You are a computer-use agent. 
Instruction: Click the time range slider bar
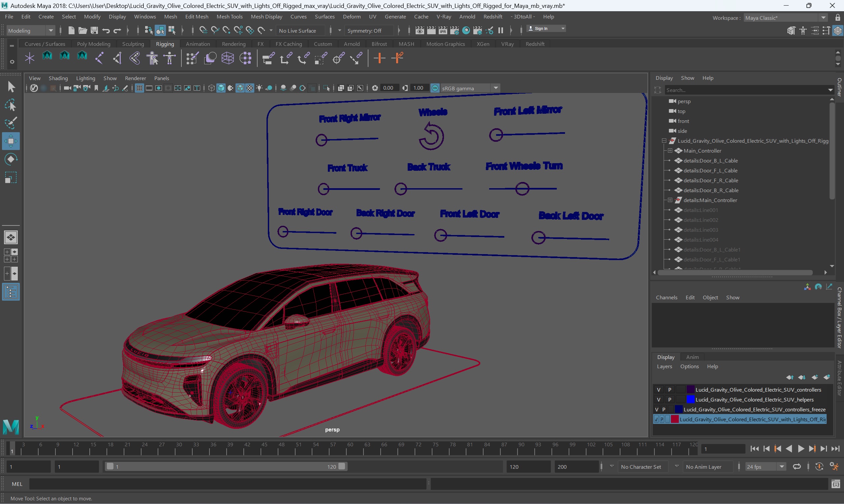(x=225, y=467)
